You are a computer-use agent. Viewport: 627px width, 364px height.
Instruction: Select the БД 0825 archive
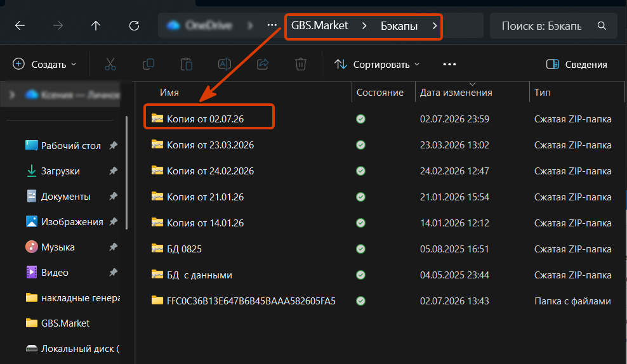[x=184, y=249]
